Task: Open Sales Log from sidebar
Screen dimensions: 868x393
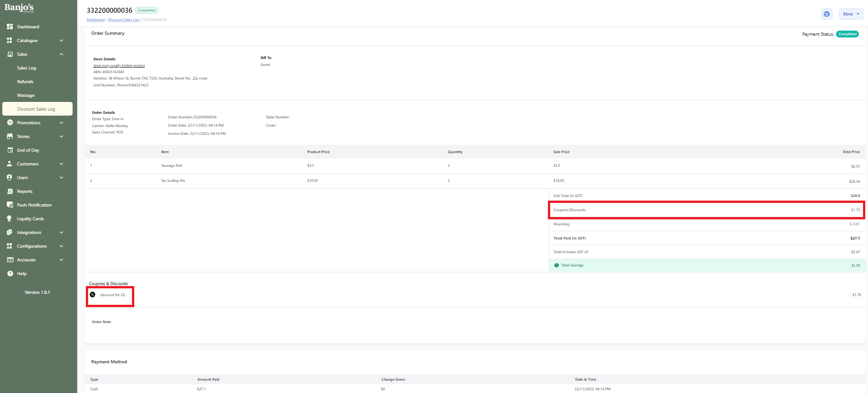Action: [x=26, y=68]
